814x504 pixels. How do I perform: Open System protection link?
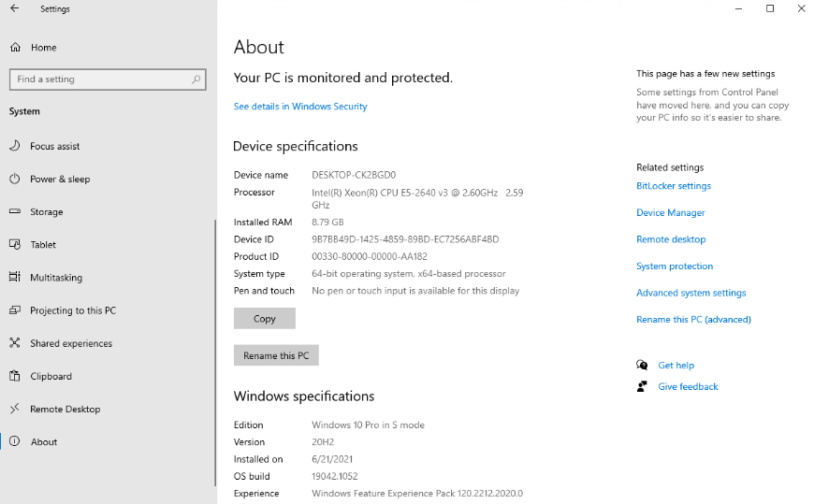(675, 266)
